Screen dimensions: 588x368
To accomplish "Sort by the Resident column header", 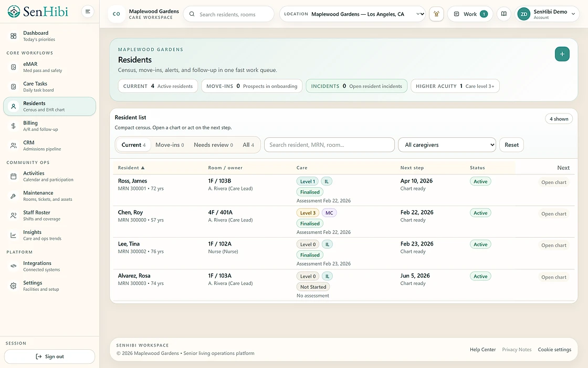I will pos(131,168).
